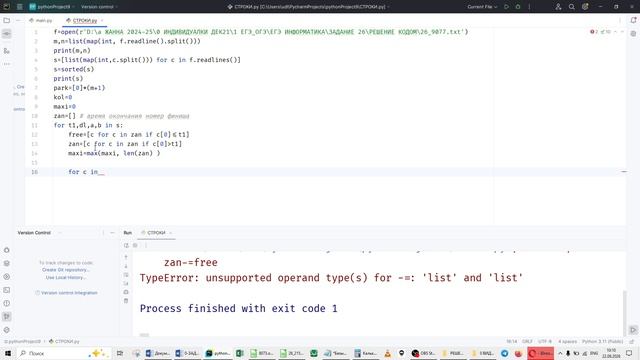Screen dimensions: 640x360
Task: Open the recent files dropdown beside title path
Action: (x=389, y=7)
